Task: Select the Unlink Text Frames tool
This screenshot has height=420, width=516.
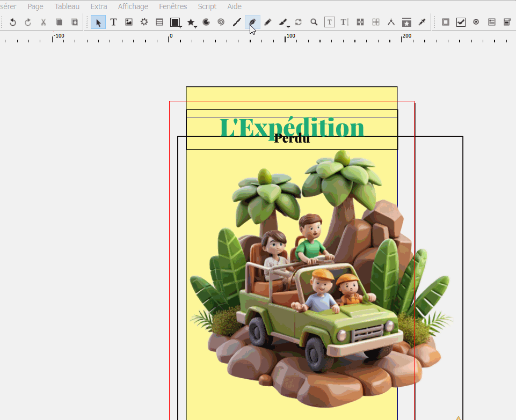Action: click(376, 22)
